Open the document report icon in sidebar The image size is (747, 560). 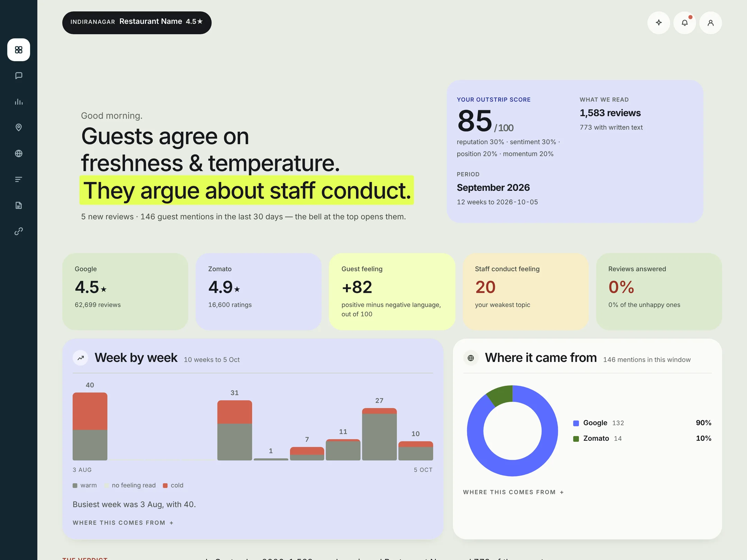point(19,205)
